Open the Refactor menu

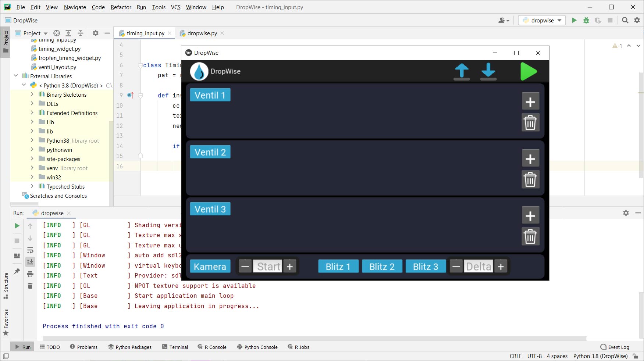click(x=121, y=7)
